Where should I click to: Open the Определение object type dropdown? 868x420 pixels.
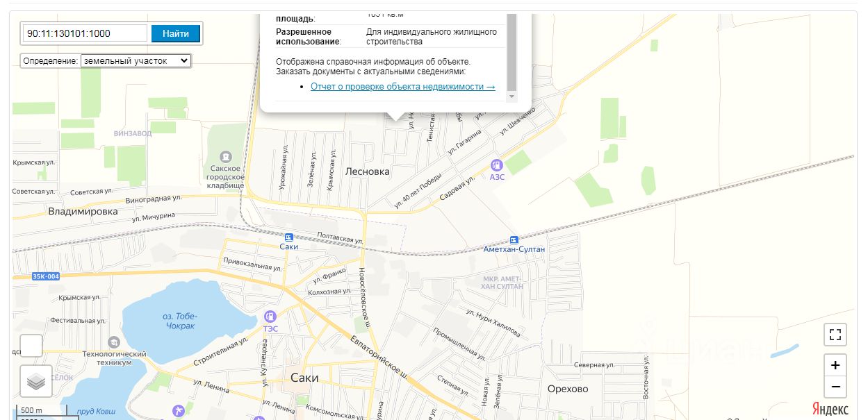click(136, 61)
